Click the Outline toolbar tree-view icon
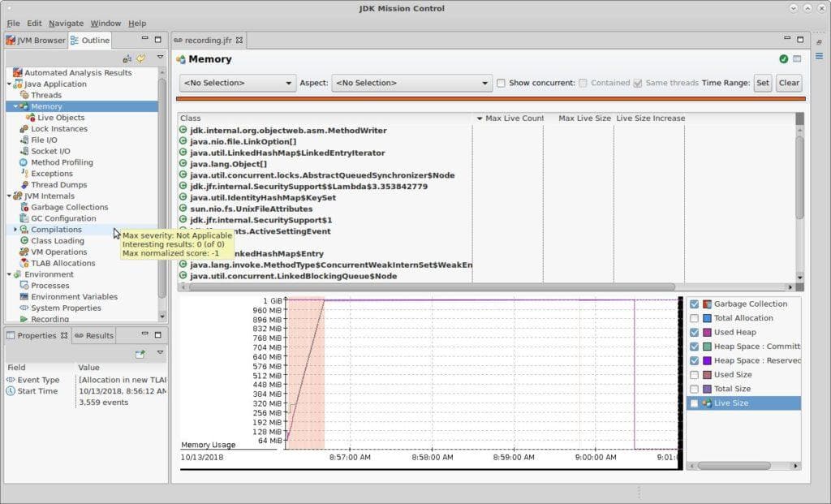This screenshot has width=831, height=504. click(x=127, y=58)
